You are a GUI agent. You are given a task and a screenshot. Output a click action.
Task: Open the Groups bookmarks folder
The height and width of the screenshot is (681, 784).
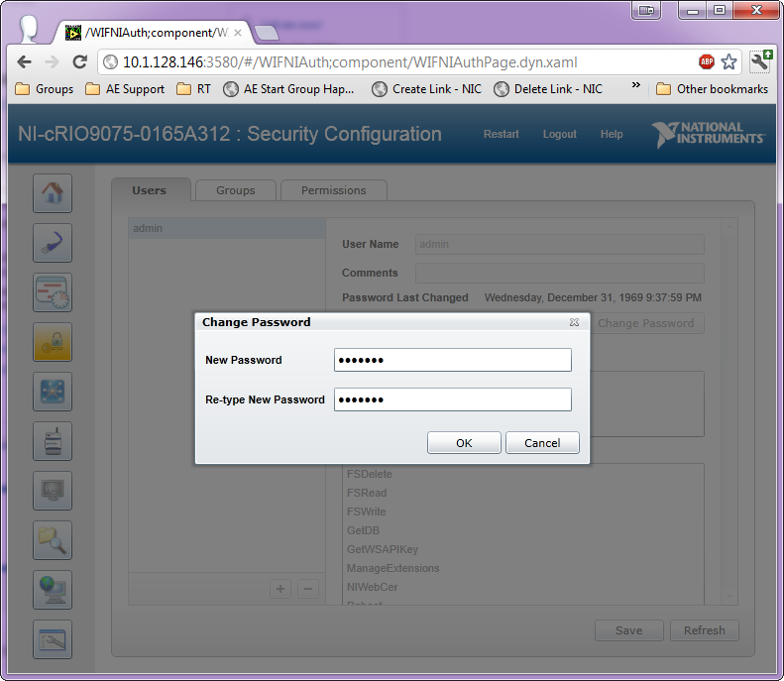(x=45, y=89)
